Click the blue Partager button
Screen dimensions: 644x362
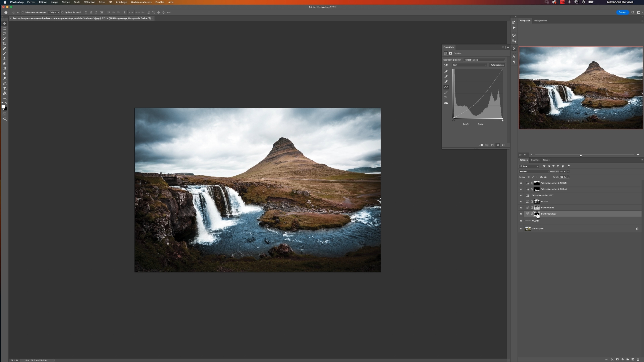click(x=622, y=12)
